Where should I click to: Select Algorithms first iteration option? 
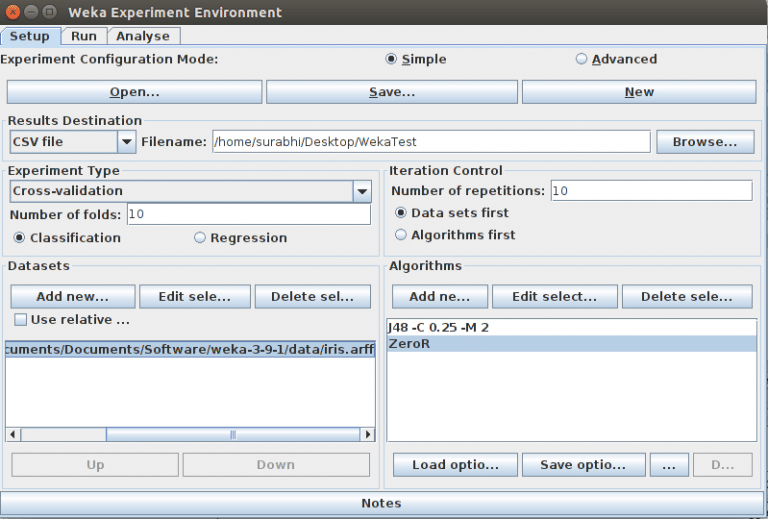[401, 235]
